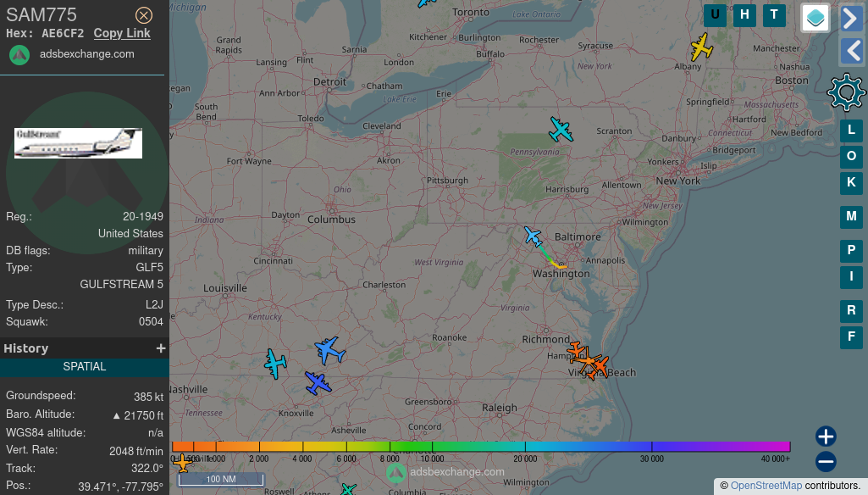Click the selected aircraft northwest of Baltimore
The image size is (868, 495).
coord(533,236)
